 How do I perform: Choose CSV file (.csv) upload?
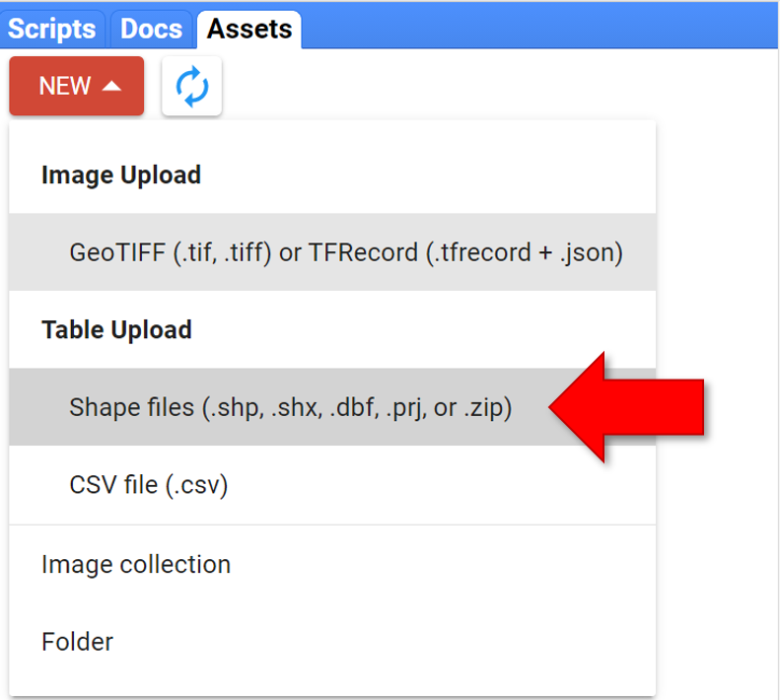click(148, 485)
